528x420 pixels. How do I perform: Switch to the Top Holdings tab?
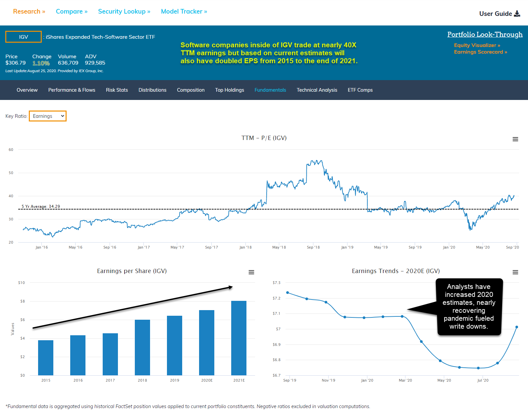(x=230, y=90)
